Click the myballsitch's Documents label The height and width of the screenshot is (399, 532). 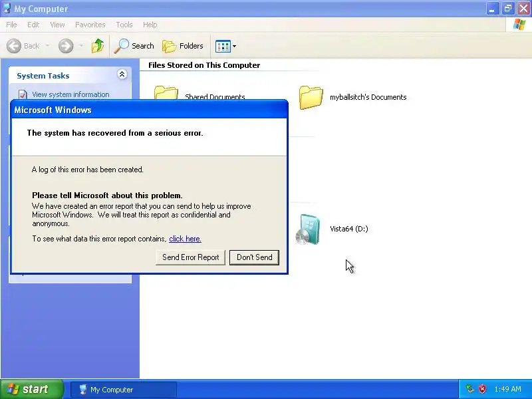pos(368,97)
